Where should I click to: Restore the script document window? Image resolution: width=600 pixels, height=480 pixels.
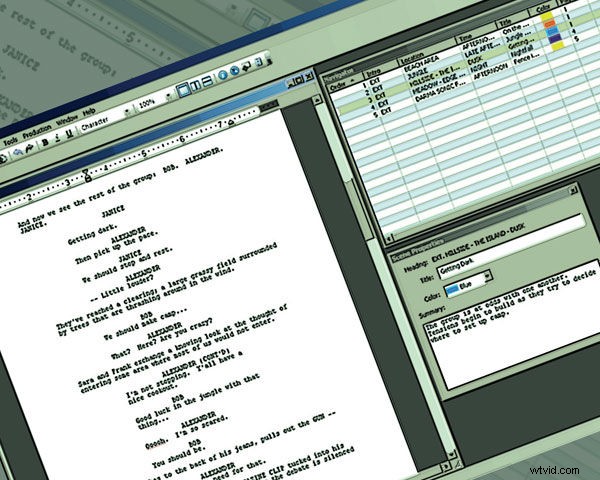(299, 80)
